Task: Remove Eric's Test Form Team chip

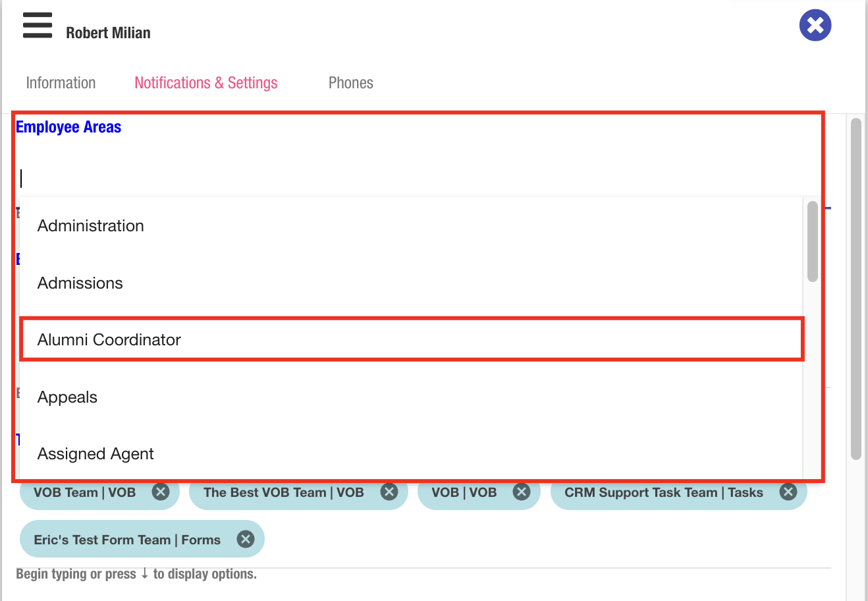Action: click(x=246, y=539)
